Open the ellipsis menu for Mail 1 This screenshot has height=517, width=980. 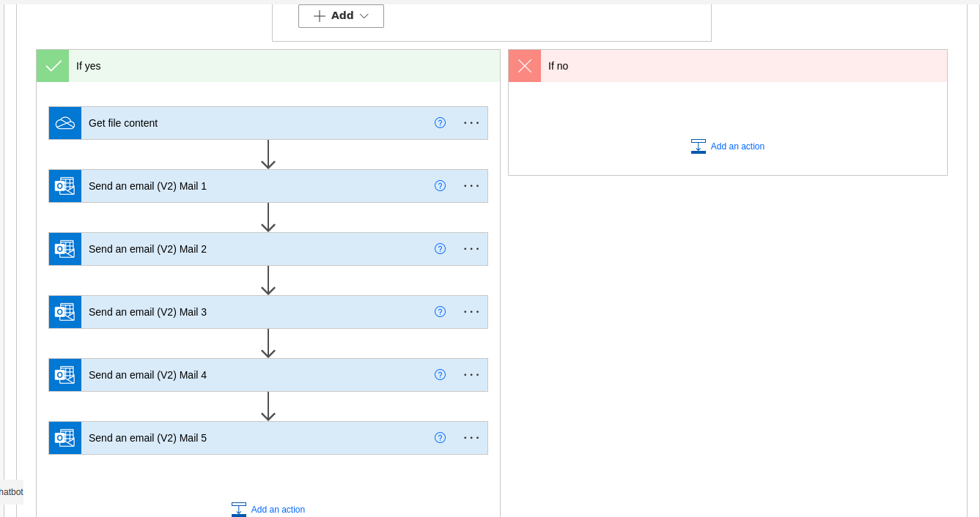click(471, 186)
